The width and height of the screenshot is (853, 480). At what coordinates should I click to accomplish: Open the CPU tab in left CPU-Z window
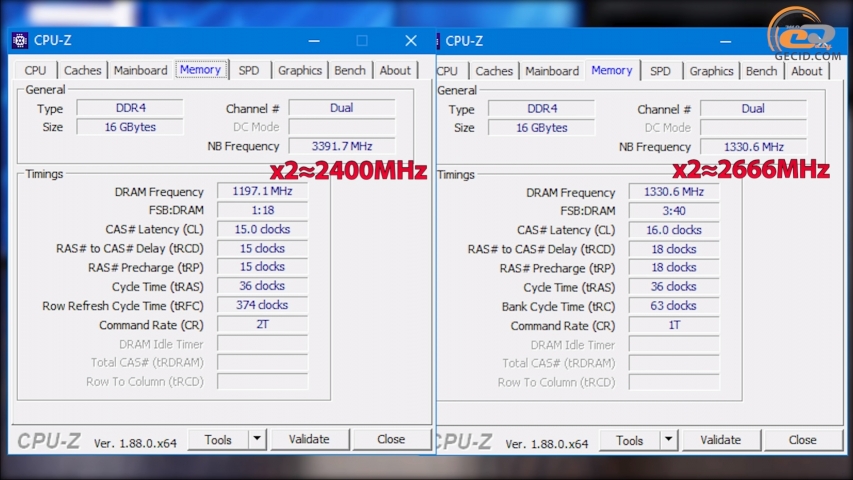coord(35,70)
